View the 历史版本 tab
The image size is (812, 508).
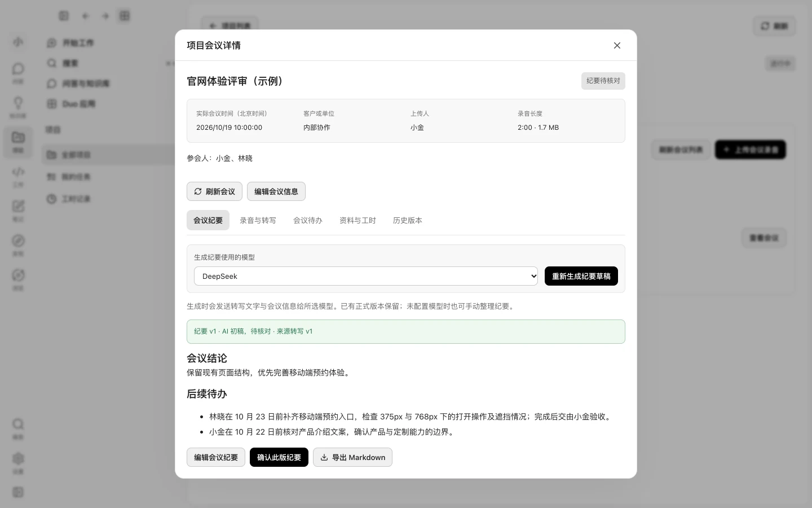408,220
